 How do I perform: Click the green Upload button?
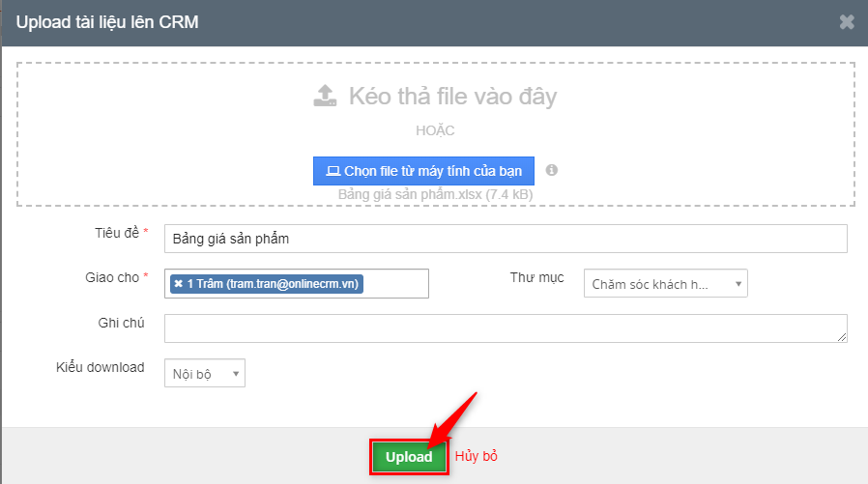coord(408,457)
